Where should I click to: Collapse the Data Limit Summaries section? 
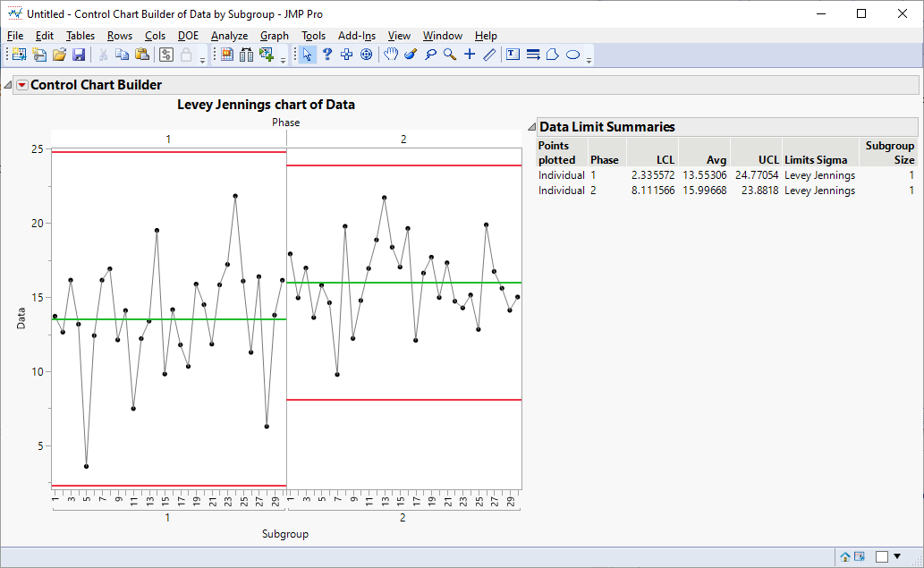[530, 127]
